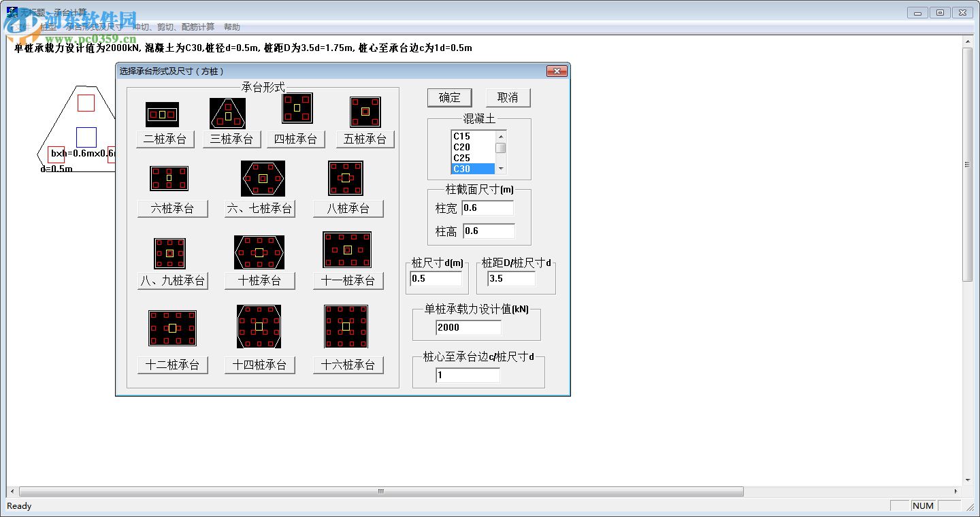Select the 十桩承台 ten-pile layout icon
The image size is (980, 517).
(259, 252)
